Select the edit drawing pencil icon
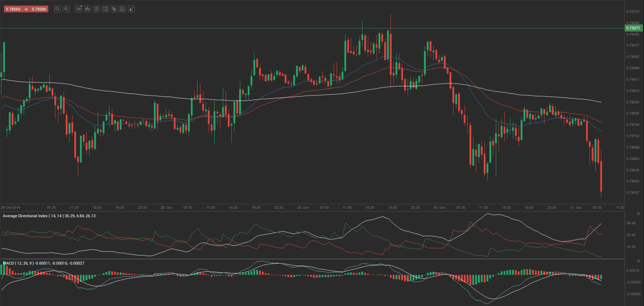This screenshot has width=644, height=306. pos(122,9)
